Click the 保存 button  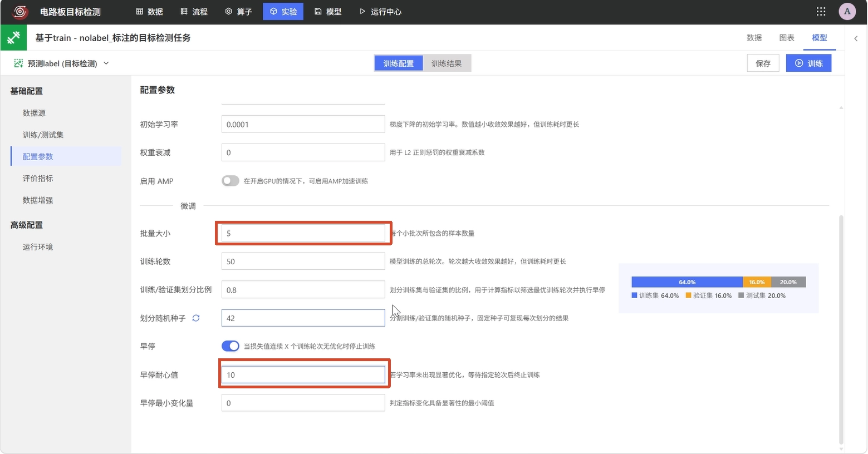pos(763,63)
